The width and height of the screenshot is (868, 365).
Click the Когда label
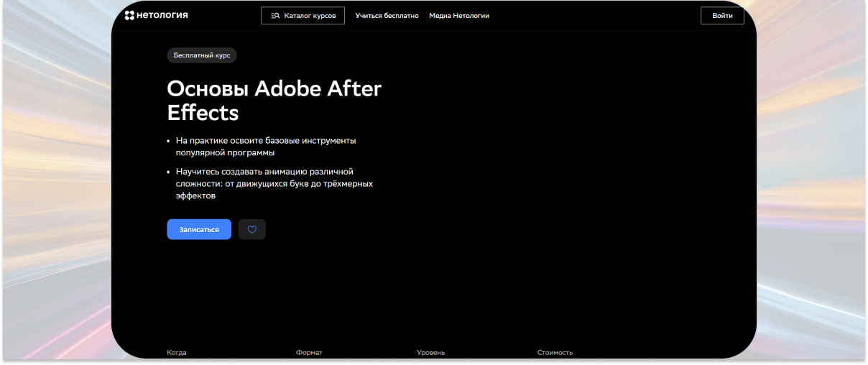(x=177, y=353)
